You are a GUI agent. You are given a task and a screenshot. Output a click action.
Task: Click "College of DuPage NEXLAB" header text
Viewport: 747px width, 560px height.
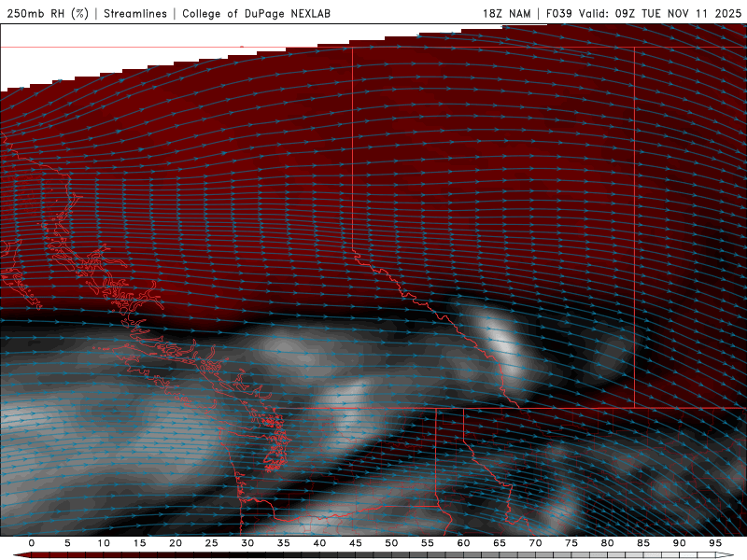[x=256, y=14]
